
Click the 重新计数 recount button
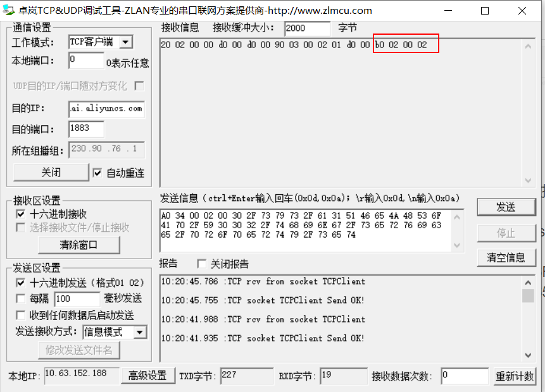[x=515, y=375]
